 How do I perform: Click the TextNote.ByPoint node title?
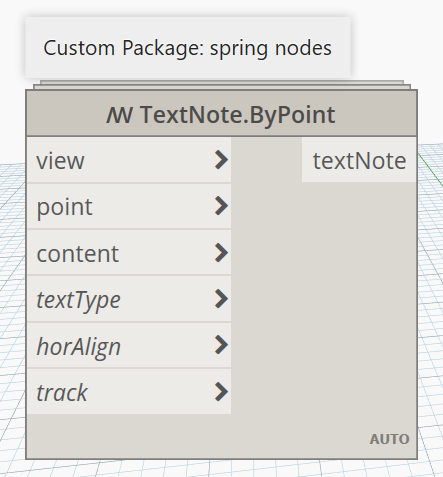(222, 114)
